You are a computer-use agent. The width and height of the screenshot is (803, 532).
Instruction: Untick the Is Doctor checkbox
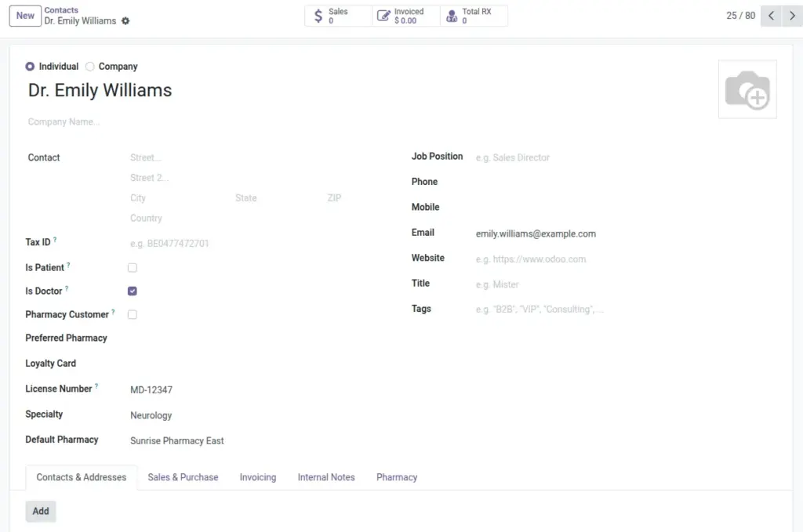click(132, 291)
